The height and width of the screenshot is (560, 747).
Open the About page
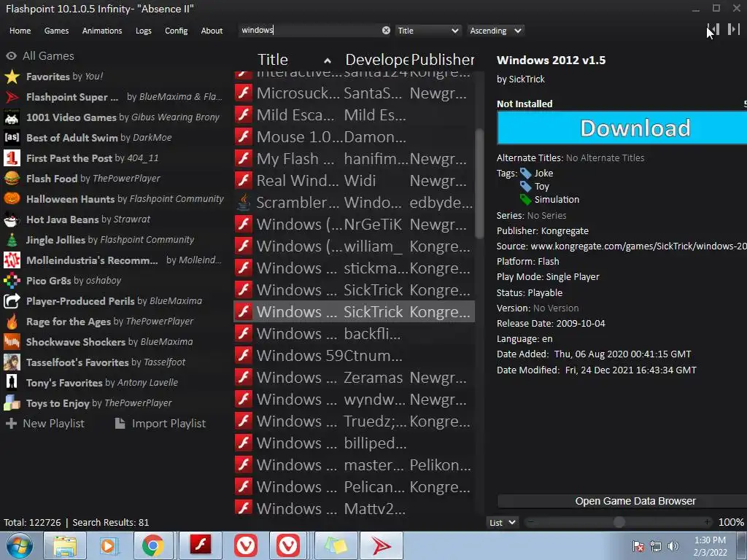(212, 31)
